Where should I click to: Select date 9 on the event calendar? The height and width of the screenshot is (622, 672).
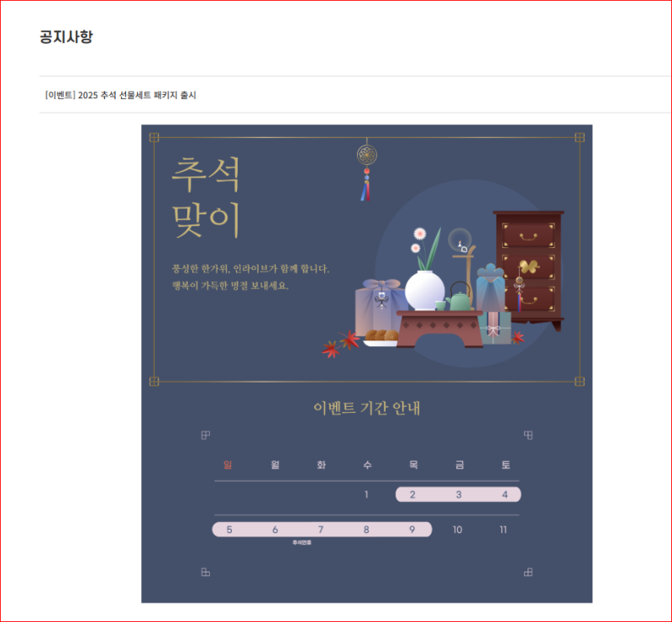(x=412, y=530)
